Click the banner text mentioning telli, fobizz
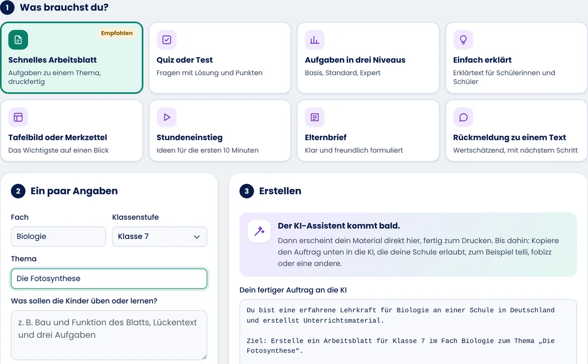The image size is (588, 364). pyautogui.click(x=418, y=252)
